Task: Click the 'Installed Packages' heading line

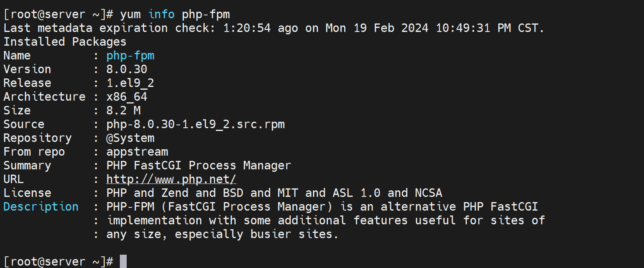Action: [x=65, y=42]
